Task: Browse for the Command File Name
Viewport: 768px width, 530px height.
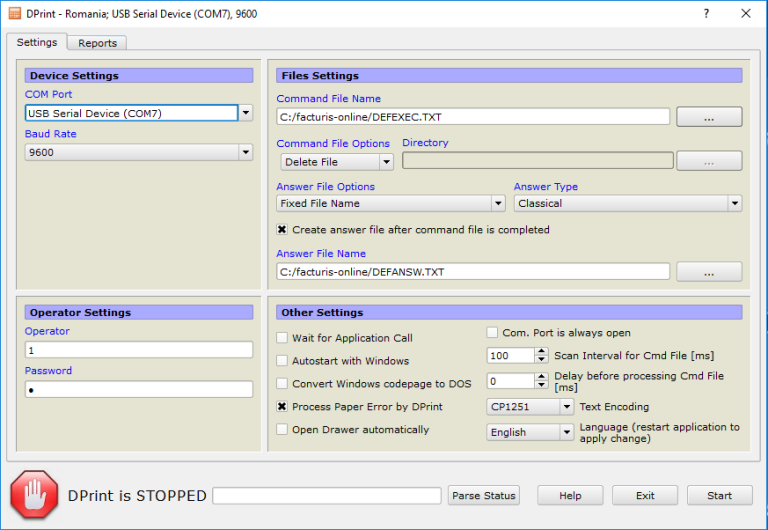Action: tap(709, 117)
